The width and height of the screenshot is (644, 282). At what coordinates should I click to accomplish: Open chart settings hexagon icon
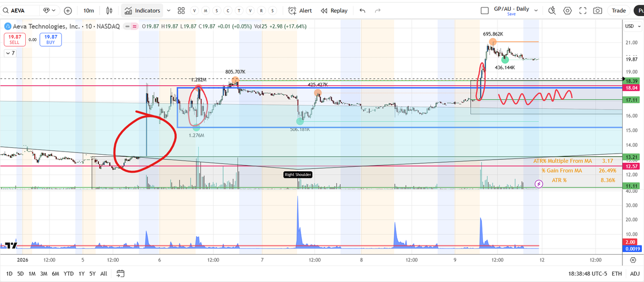(568, 10)
